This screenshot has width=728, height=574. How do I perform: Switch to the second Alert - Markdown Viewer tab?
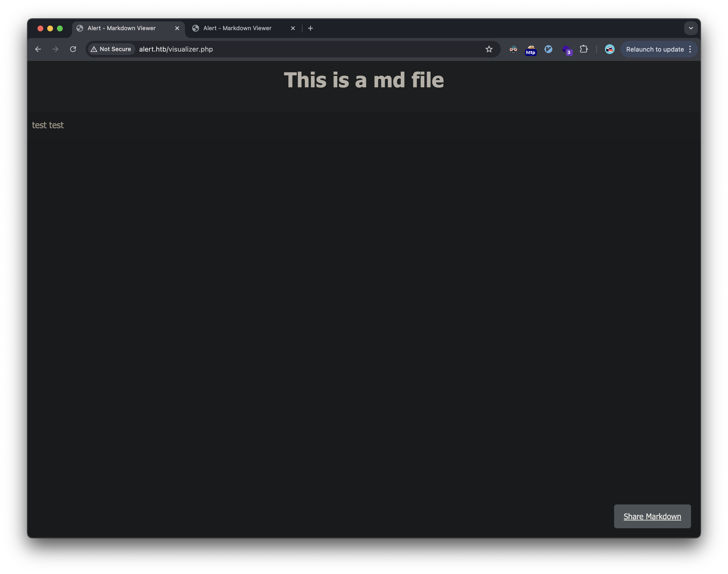237,28
